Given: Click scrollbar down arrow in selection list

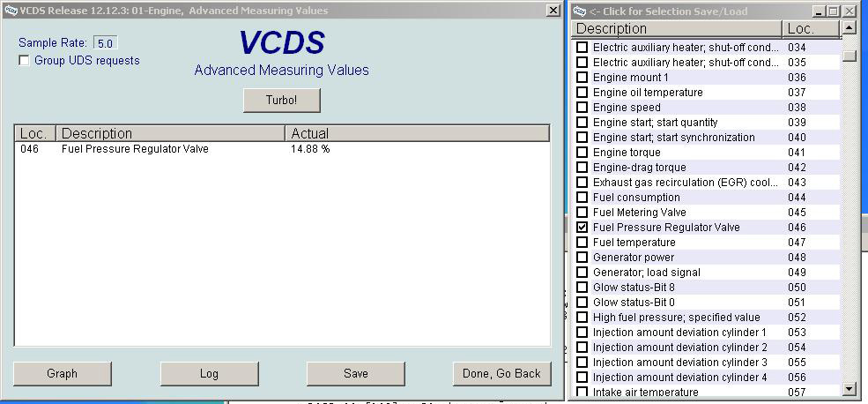Looking at the screenshot, I should 849,388.
